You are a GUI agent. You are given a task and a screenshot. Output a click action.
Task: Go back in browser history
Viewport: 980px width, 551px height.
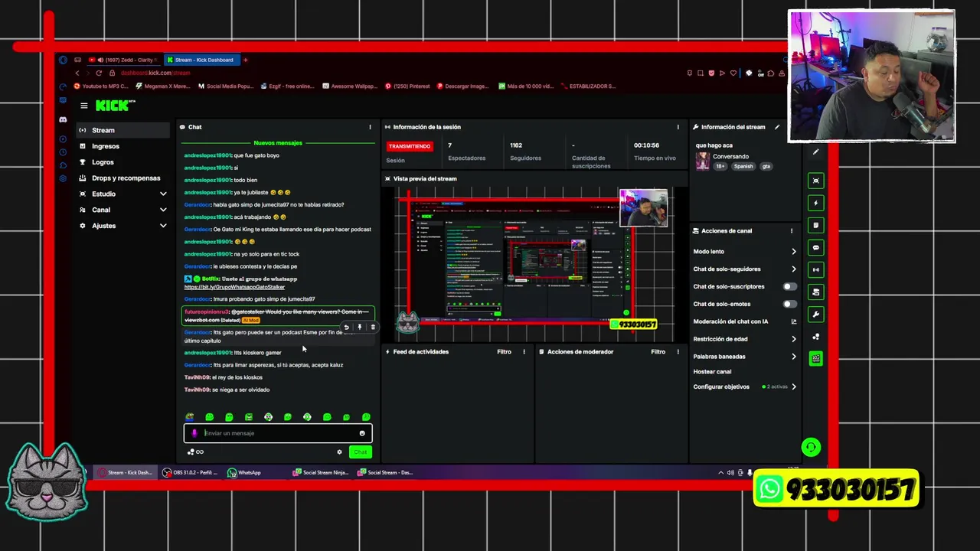(x=77, y=73)
